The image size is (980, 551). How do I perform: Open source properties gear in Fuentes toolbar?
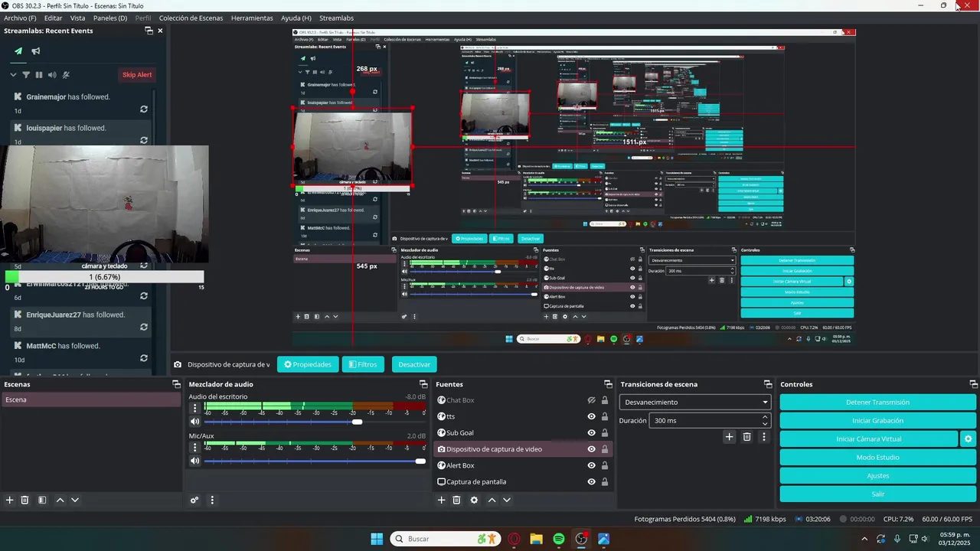point(474,500)
